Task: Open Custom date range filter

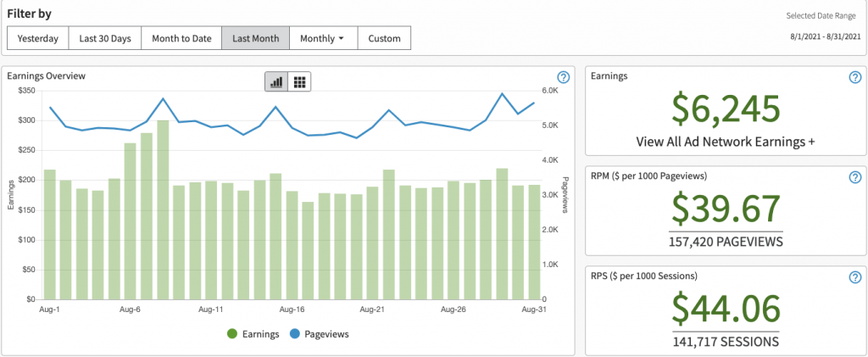Action: [x=384, y=38]
